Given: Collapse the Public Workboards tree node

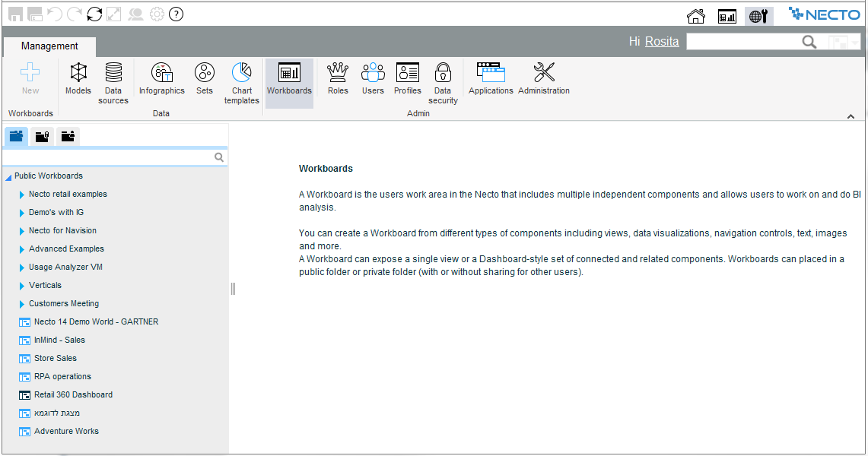Looking at the screenshot, I should tap(8, 177).
